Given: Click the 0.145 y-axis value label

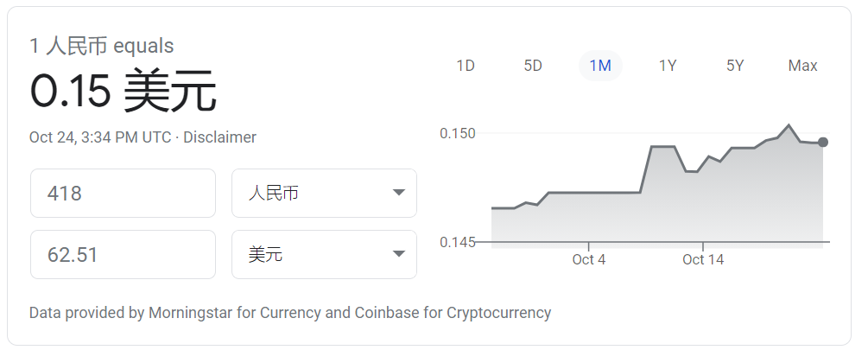Looking at the screenshot, I should point(458,243).
